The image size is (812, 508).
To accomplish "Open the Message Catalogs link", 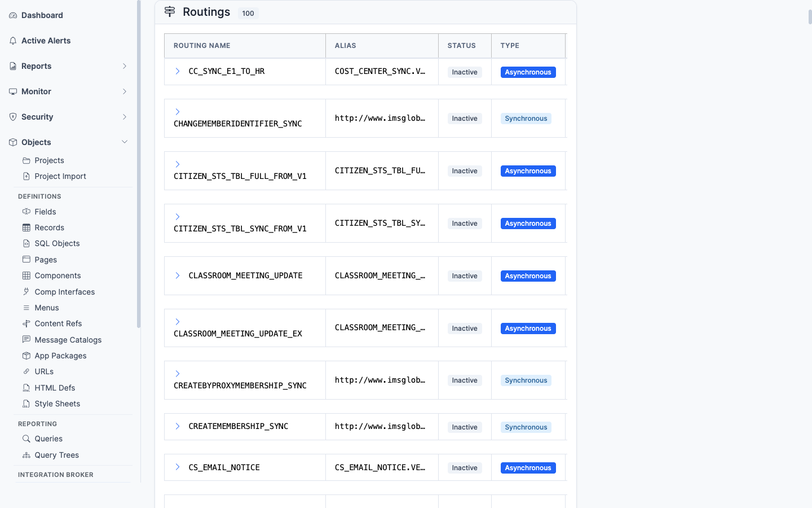I will pyautogui.click(x=68, y=340).
